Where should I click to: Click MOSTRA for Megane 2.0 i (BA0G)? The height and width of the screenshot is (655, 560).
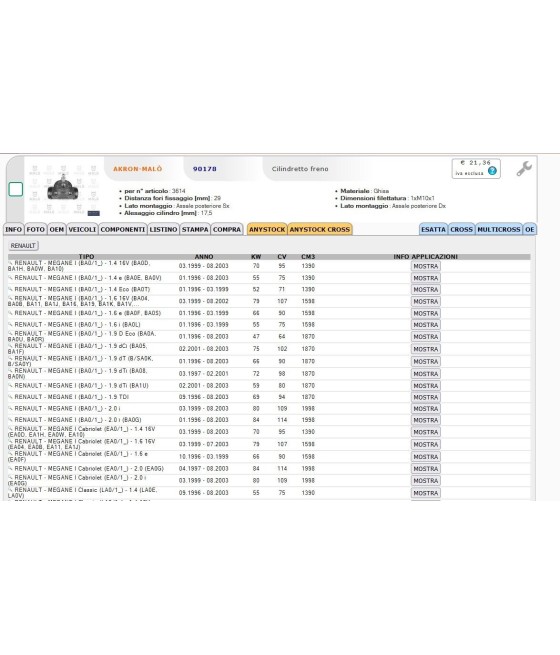426,420
